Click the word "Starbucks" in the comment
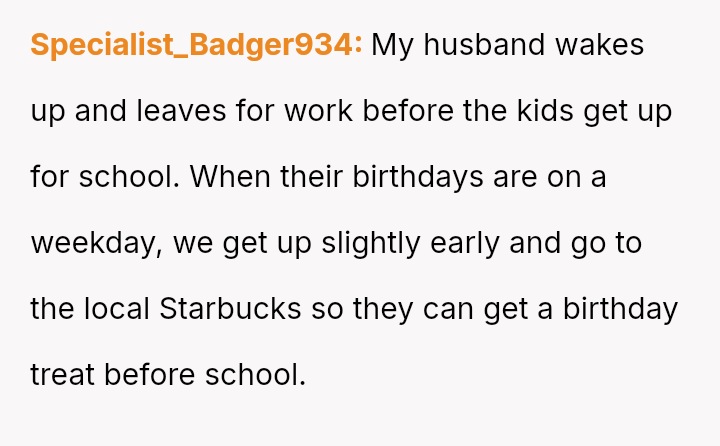Image resolution: width=720 pixels, height=446 pixels. pos(230,309)
